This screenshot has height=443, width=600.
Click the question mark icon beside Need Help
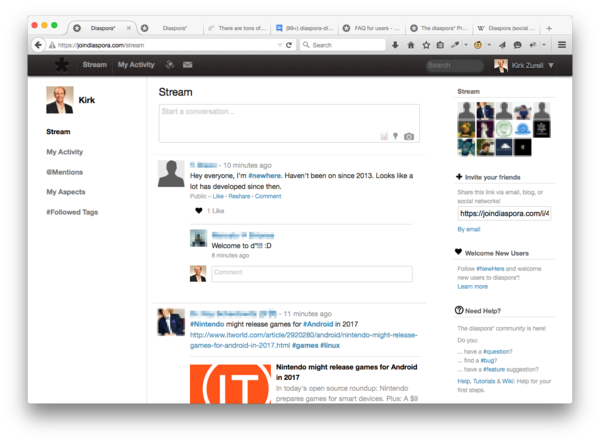tap(459, 310)
